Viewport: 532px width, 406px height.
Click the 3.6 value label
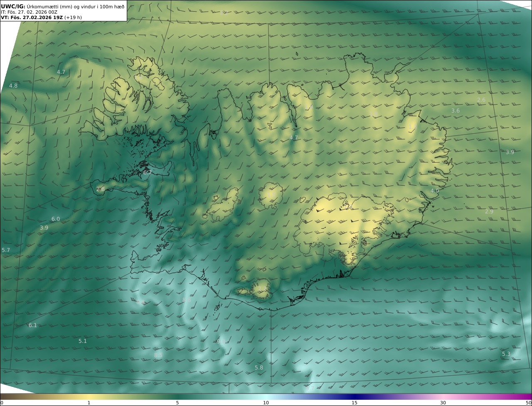(456, 111)
